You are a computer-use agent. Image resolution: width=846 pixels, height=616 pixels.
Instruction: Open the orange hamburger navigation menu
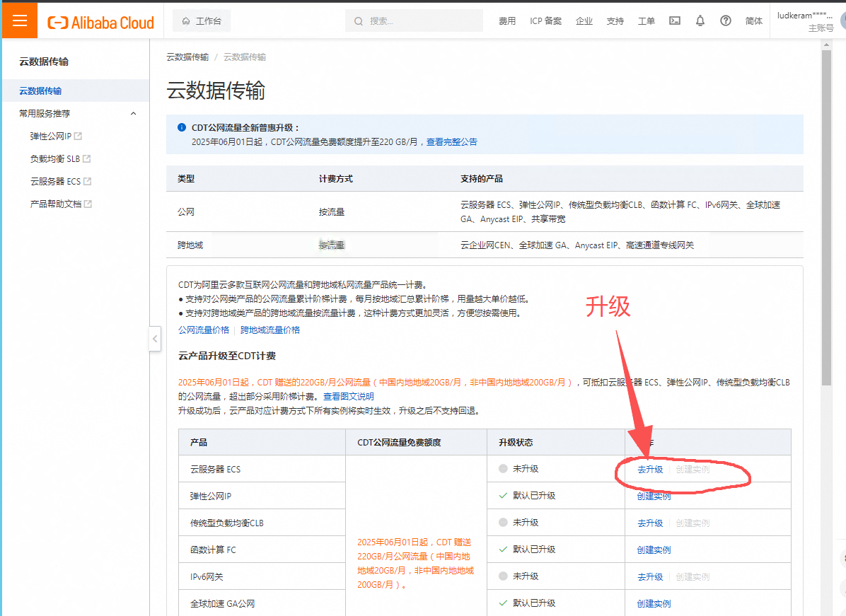click(19, 21)
